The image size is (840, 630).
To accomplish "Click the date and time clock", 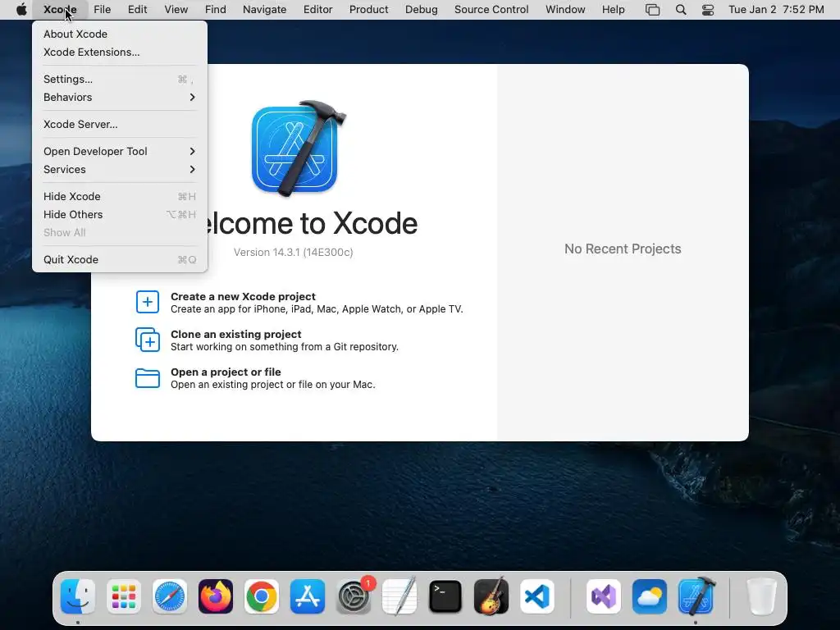I will [x=776, y=9].
